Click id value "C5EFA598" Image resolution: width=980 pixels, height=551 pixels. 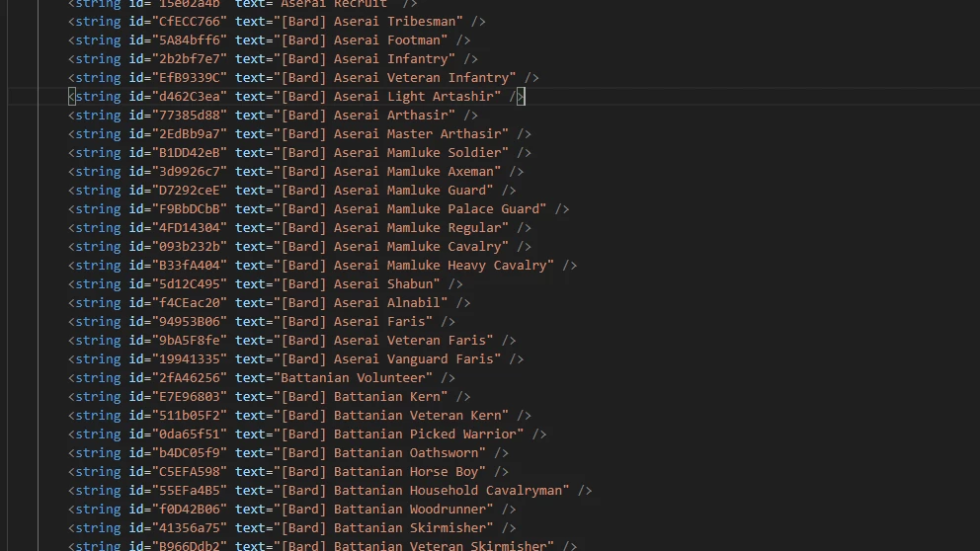(x=190, y=471)
